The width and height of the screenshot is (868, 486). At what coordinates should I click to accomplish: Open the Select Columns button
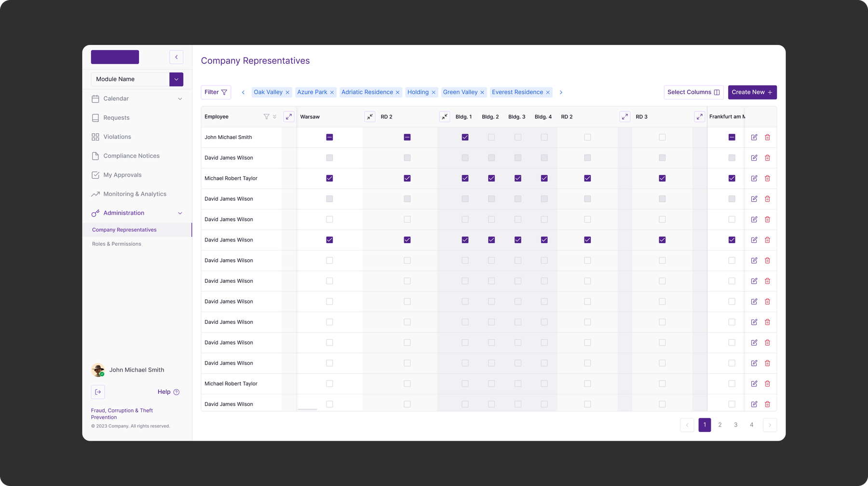pyautogui.click(x=693, y=92)
